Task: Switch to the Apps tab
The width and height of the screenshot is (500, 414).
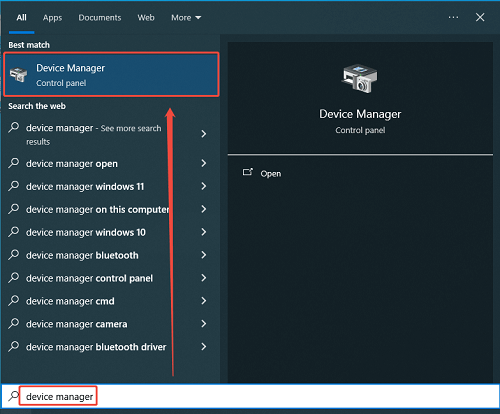Action: [52, 18]
